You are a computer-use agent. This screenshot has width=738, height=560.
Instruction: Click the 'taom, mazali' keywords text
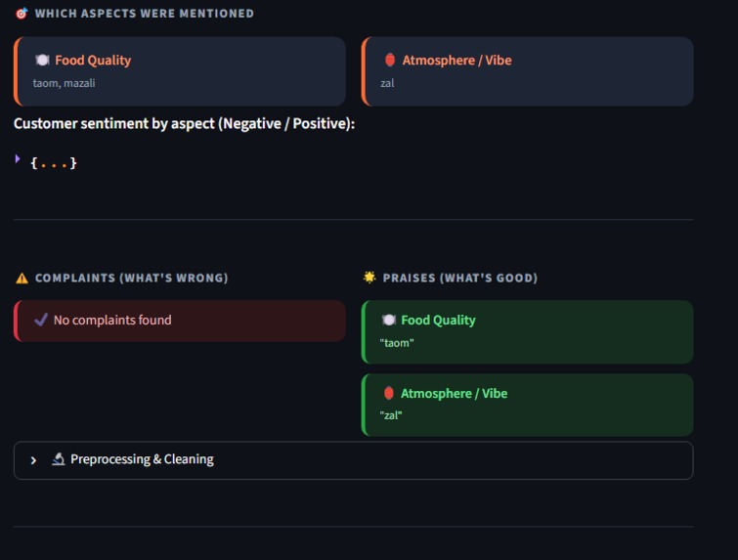pos(64,83)
